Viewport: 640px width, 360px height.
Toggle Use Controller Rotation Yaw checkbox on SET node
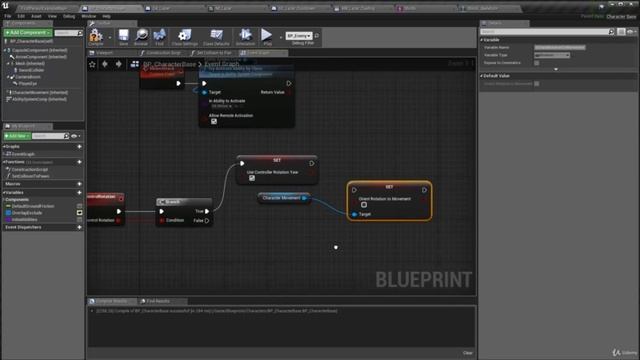pyautogui.click(x=252, y=178)
